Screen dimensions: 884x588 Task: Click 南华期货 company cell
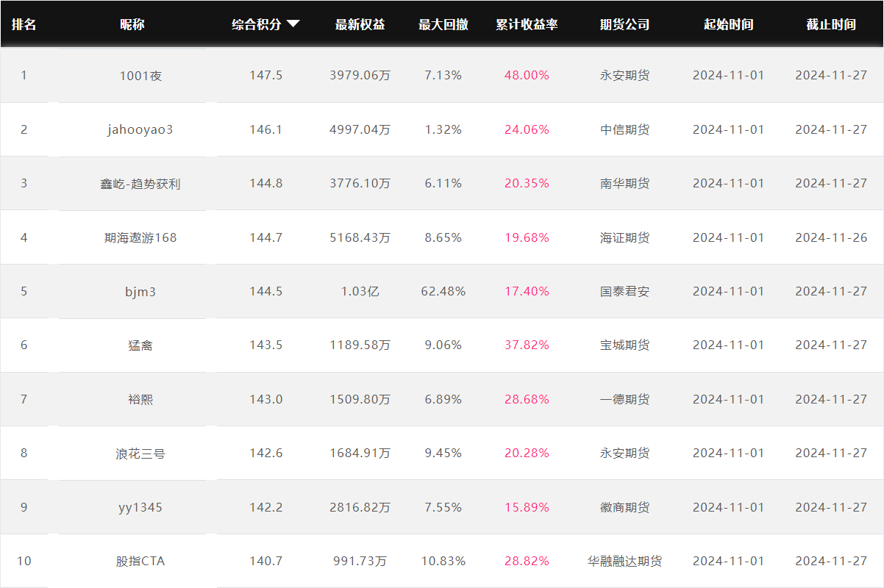625,183
